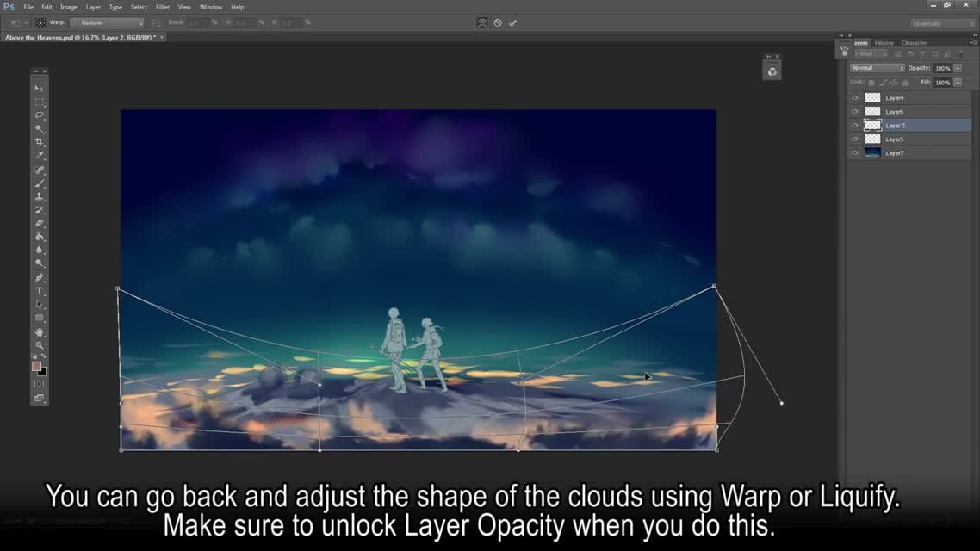
Task: Select the Type tool
Action: tap(40, 291)
